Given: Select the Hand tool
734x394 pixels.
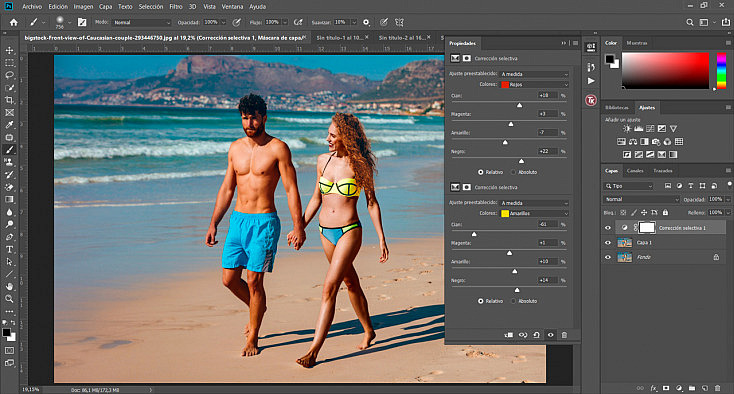Looking at the screenshot, I should pyautogui.click(x=9, y=286).
